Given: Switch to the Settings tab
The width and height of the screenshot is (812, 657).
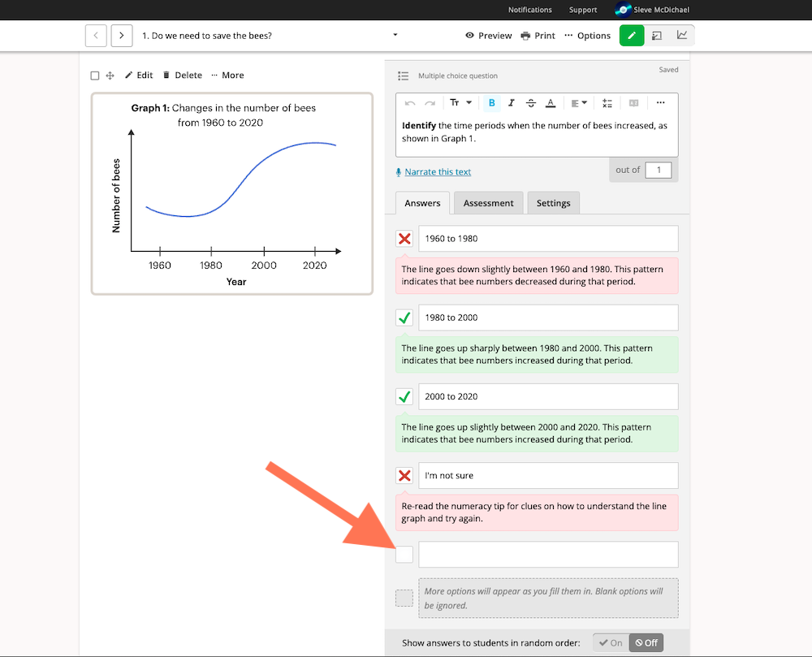Looking at the screenshot, I should click(553, 203).
